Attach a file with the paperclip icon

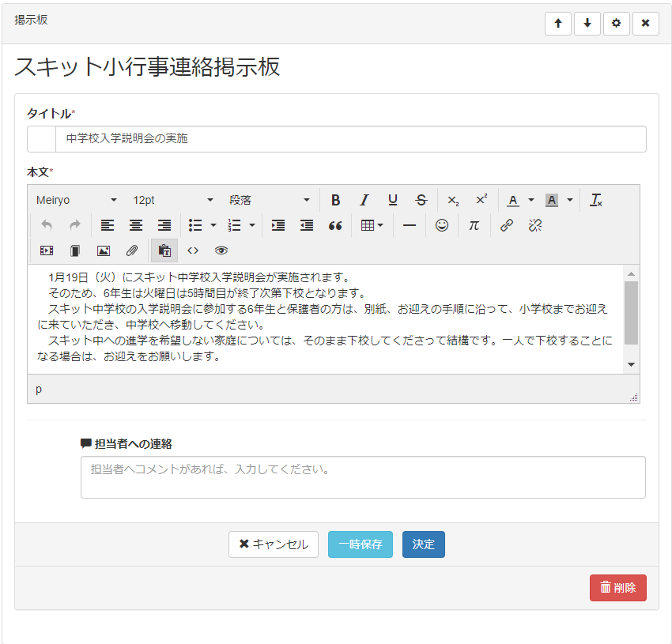pyautogui.click(x=132, y=250)
